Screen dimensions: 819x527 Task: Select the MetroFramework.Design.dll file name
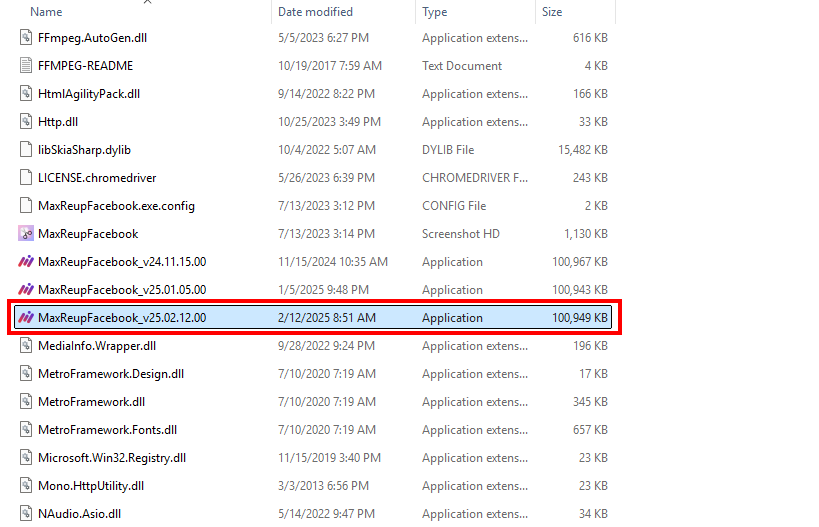(111, 374)
